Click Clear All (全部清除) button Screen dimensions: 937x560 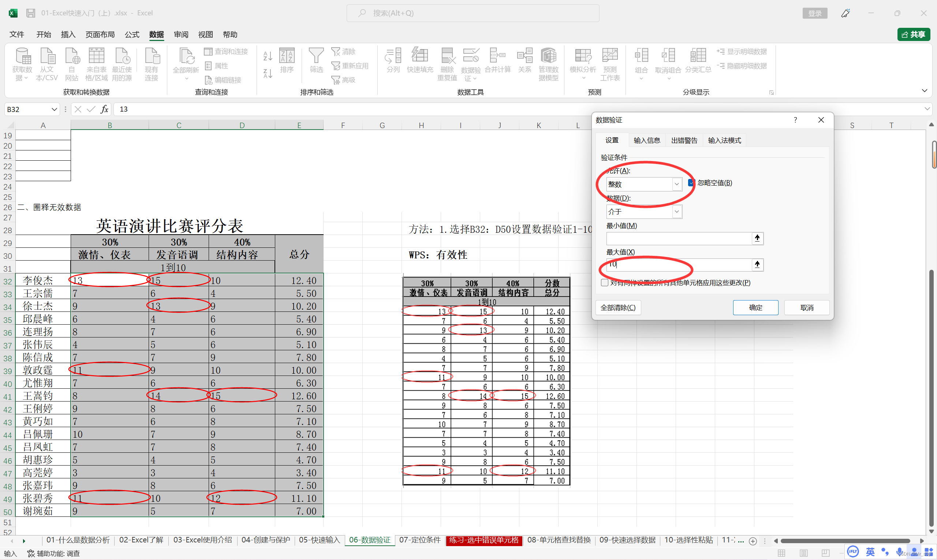click(x=618, y=307)
